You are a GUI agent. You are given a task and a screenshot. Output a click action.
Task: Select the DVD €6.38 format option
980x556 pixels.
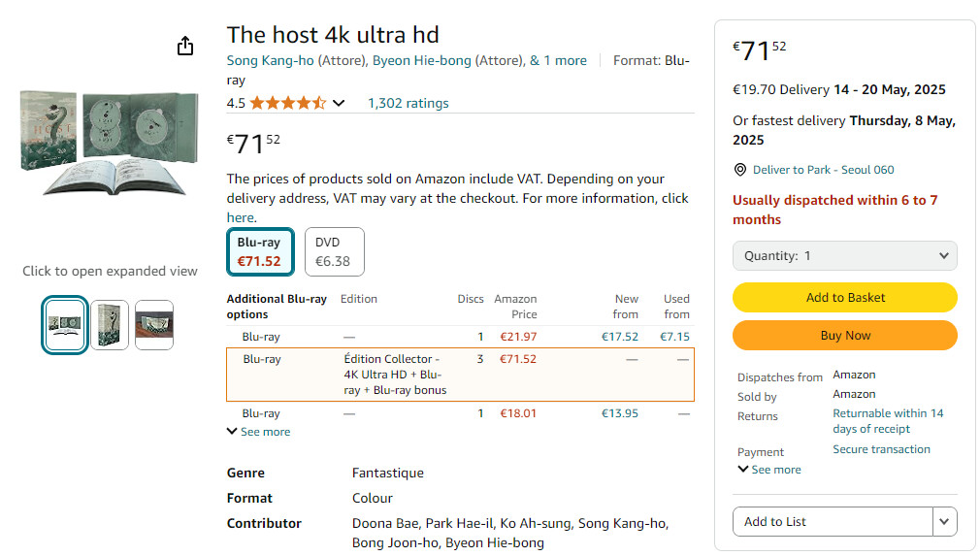(335, 251)
